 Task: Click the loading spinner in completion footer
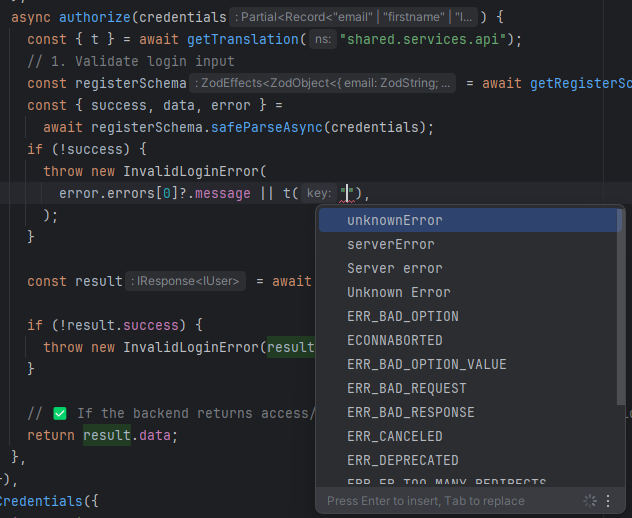tap(590, 501)
